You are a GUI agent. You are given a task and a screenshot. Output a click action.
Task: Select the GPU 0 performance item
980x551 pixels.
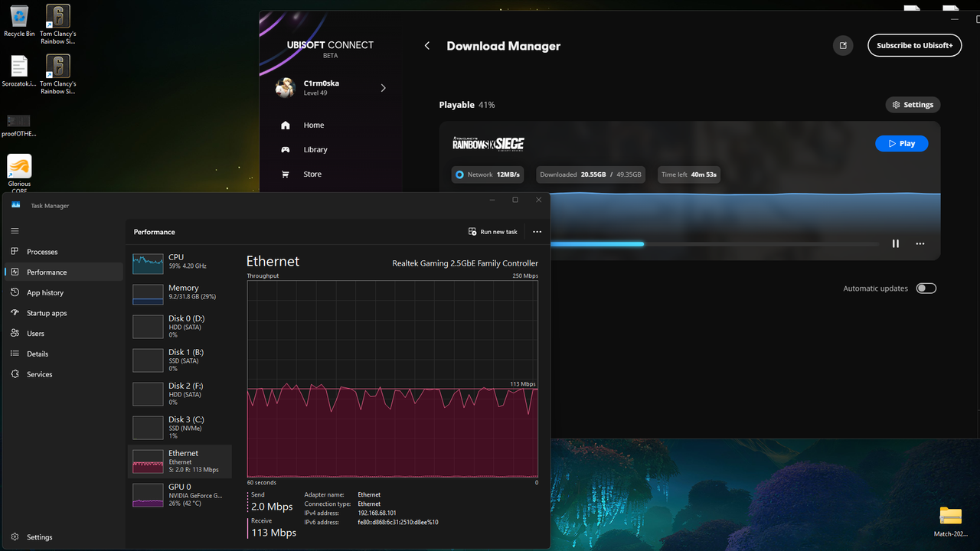(179, 494)
